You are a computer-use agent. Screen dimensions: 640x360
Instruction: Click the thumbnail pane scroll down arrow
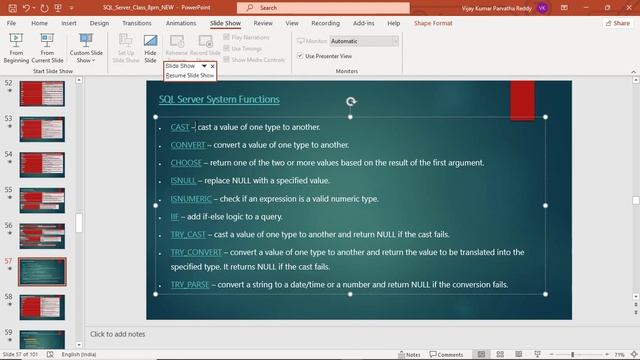79,345
